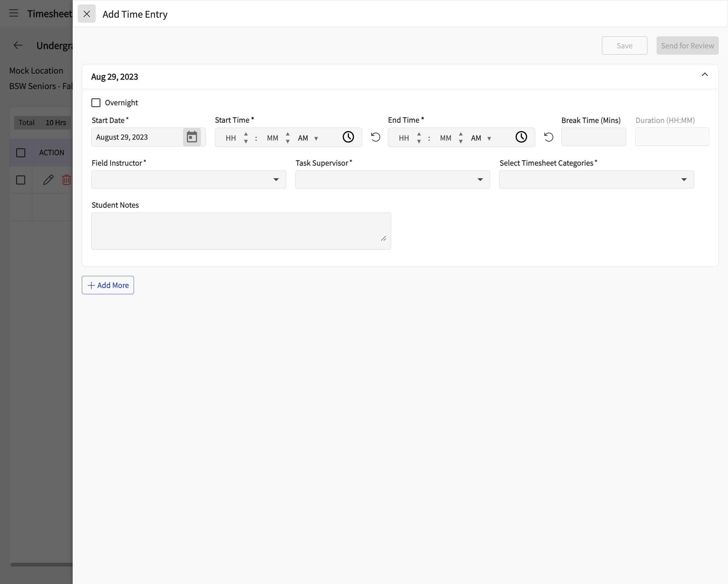728x584 pixels.
Task: Reset the Start Time field
Action: [x=375, y=137]
